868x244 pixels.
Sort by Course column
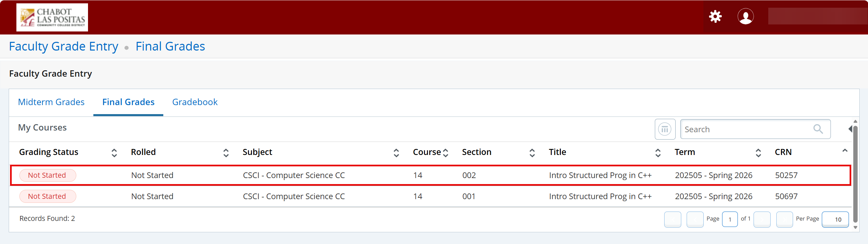click(445, 153)
